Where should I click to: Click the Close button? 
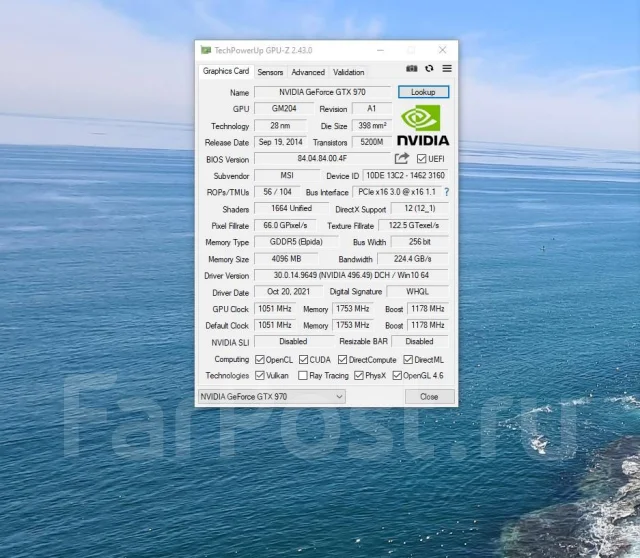tap(429, 396)
